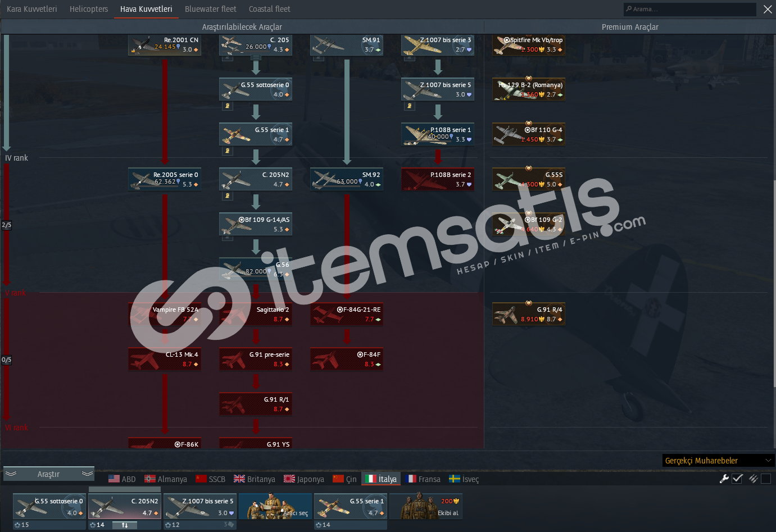Click the ammunition rockets auto-refill icon
Image resolution: width=776 pixels, height=532 pixels.
click(x=753, y=479)
